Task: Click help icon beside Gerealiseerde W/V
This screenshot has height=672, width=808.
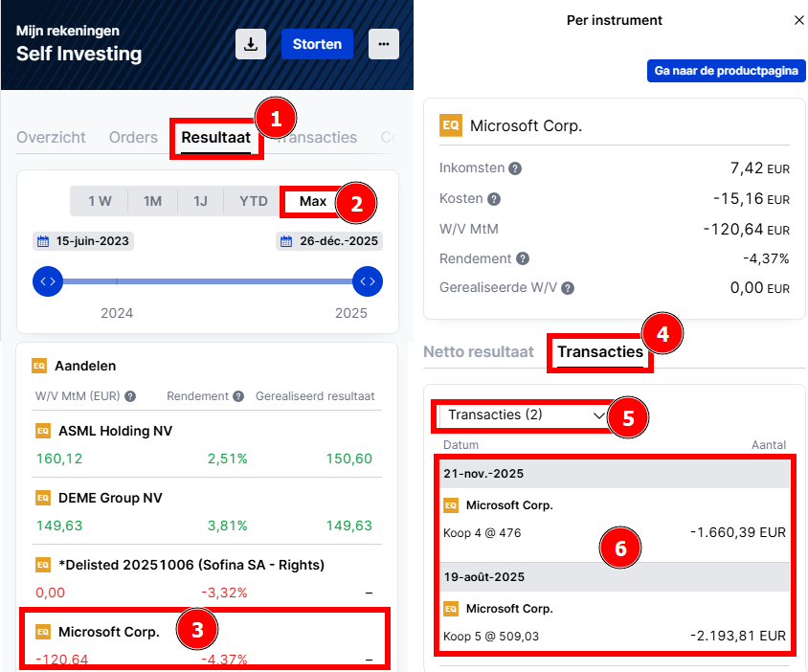Action: point(568,288)
